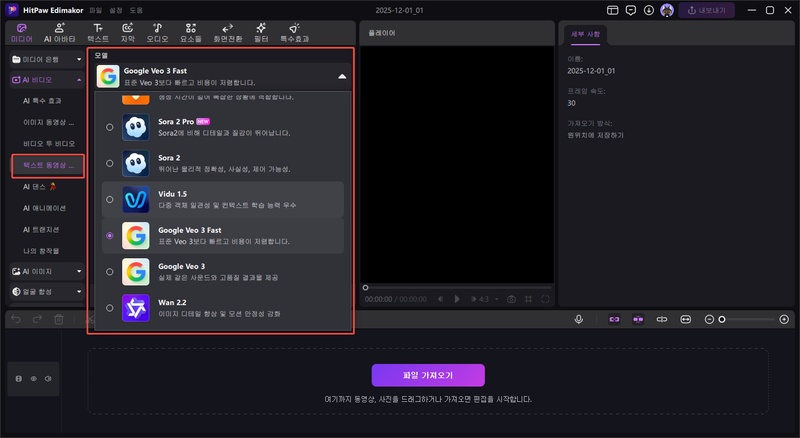Open the 요소들 elements tool
The height and width of the screenshot is (438, 800).
(191, 33)
